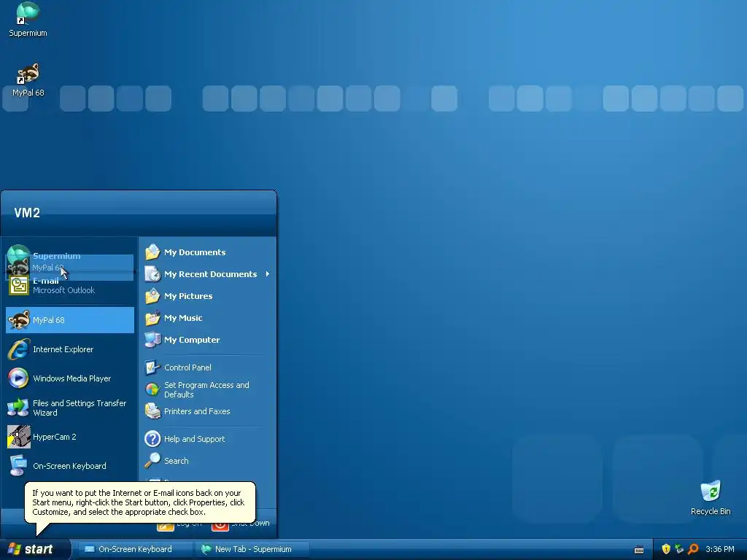
Task: Open My Music folder
Action: tap(207, 318)
